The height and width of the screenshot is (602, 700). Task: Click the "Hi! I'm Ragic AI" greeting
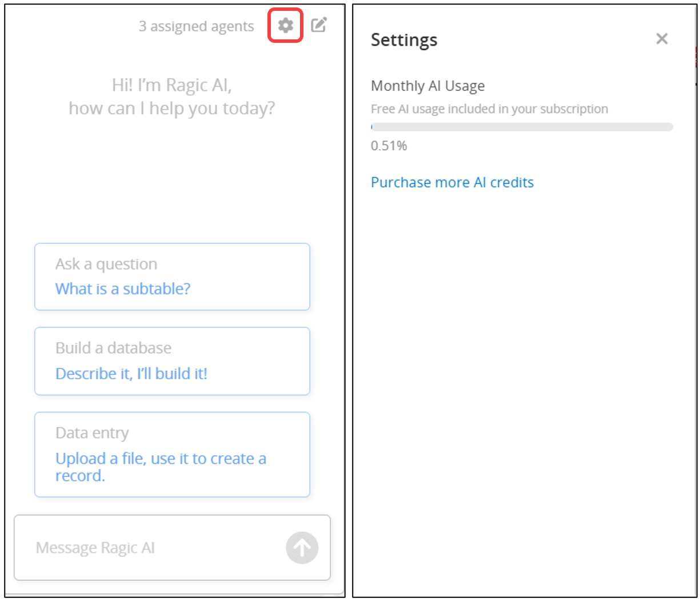pyautogui.click(x=172, y=85)
